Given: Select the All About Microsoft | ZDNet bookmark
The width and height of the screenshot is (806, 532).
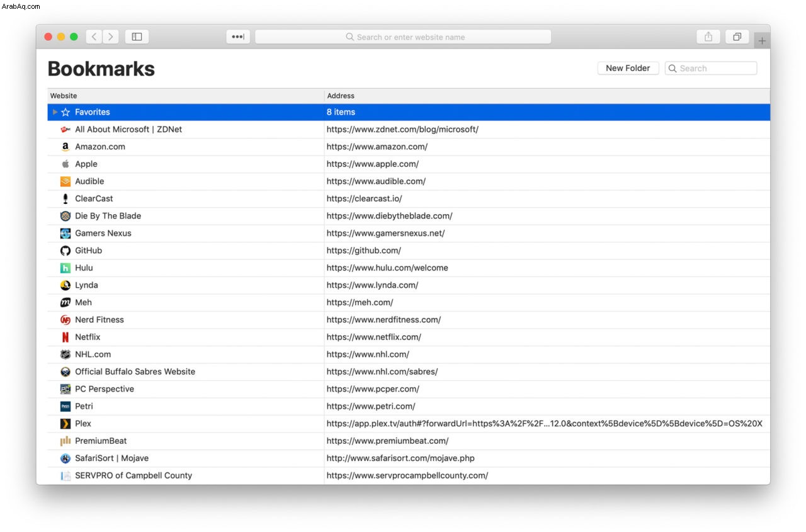Looking at the screenshot, I should click(x=128, y=130).
